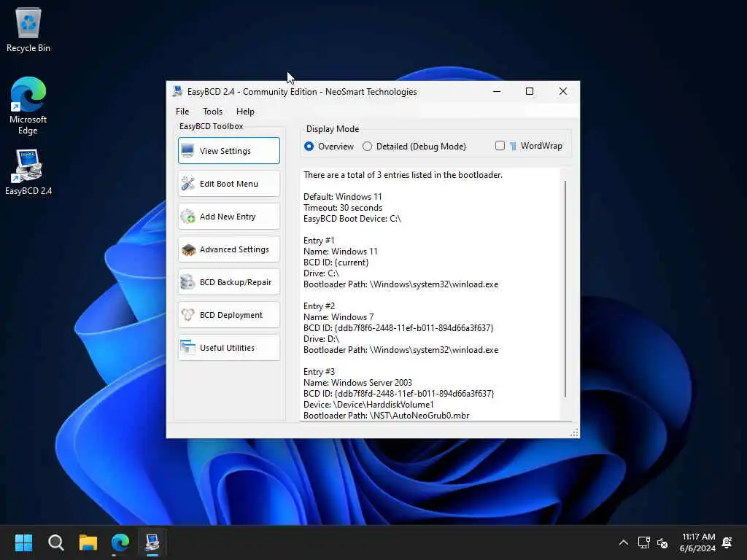Click the 'Default: Windows 11' line
The width and height of the screenshot is (747, 560).
tap(343, 197)
